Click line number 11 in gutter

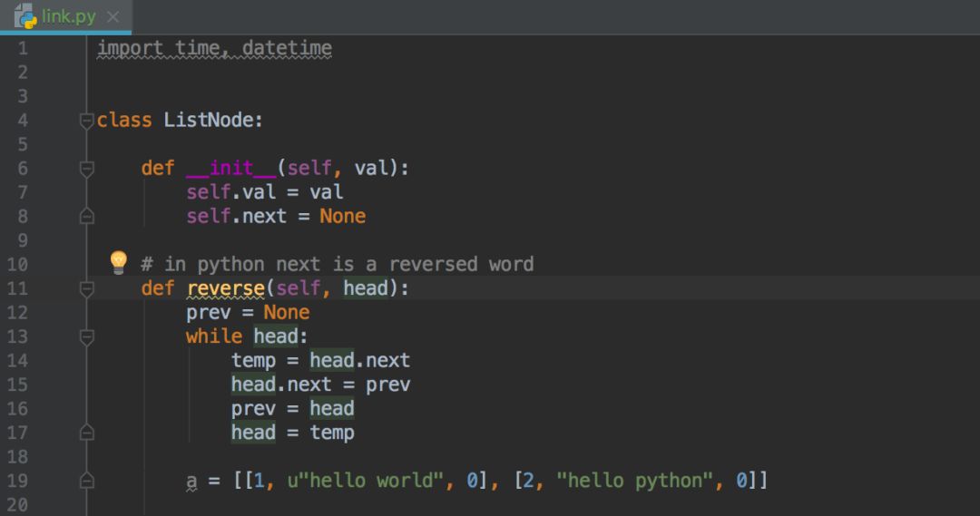[x=17, y=288]
